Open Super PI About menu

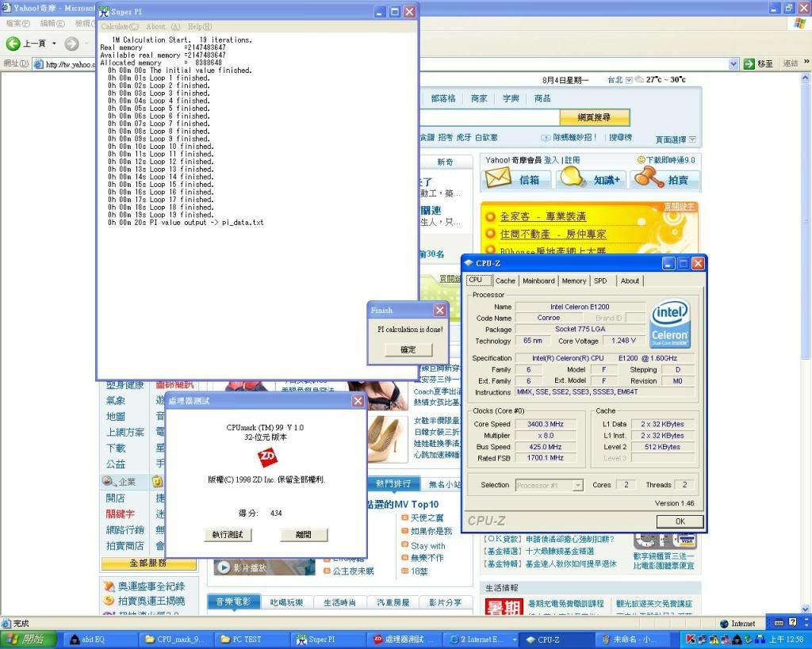[163, 26]
